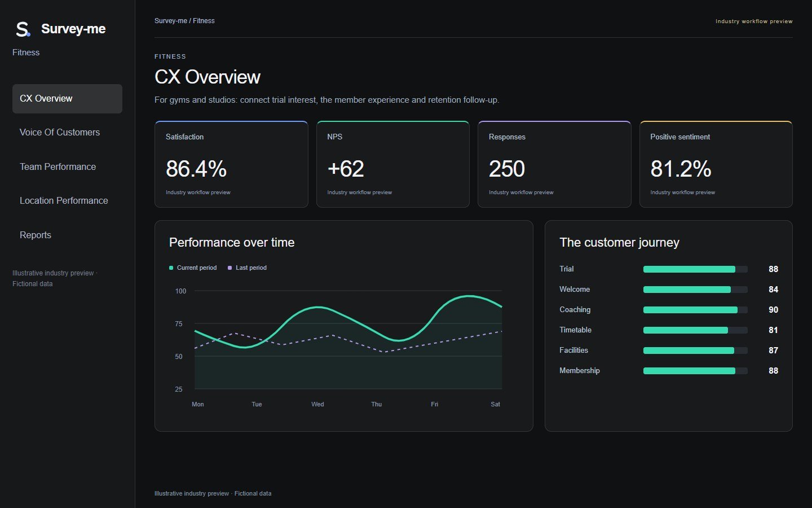Click the Fri axis label
The height and width of the screenshot is (508, 812).
434,404
